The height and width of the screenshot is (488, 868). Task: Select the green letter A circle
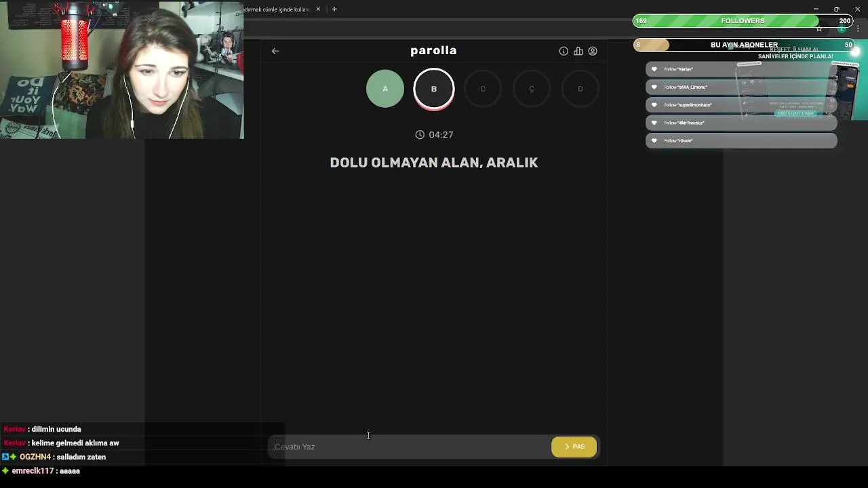(x=385, y=89)
